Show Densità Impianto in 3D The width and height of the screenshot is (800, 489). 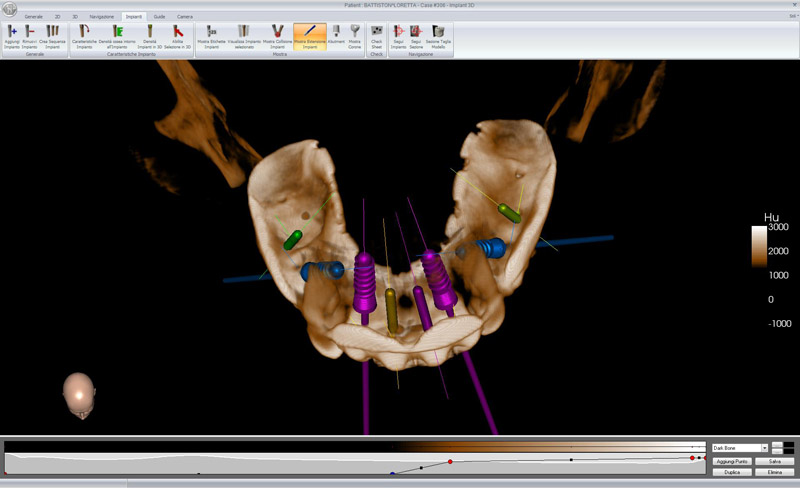pos(150,36)
